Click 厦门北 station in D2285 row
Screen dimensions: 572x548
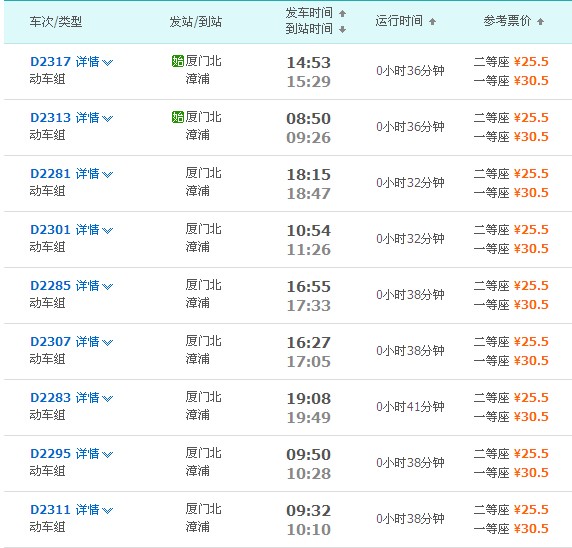coord(203,285)
